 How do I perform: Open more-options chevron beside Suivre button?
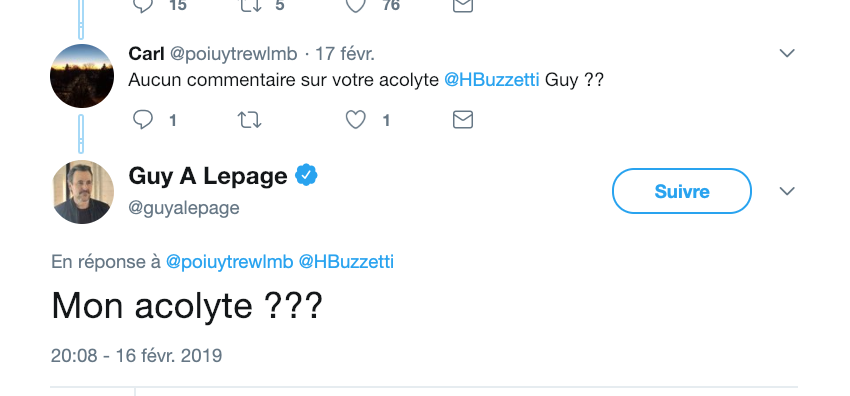(787, 191)
